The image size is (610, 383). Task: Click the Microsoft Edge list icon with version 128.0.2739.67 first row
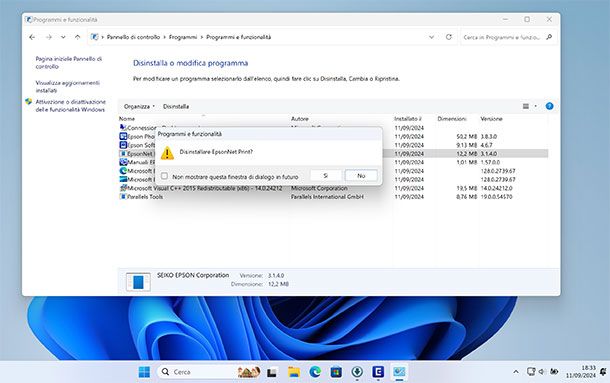[123, 170]
